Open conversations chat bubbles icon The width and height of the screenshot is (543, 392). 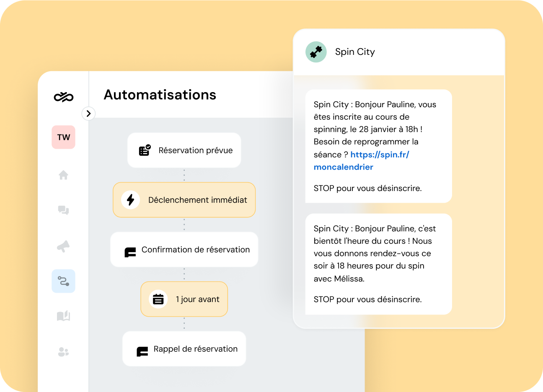click(64, 210)
